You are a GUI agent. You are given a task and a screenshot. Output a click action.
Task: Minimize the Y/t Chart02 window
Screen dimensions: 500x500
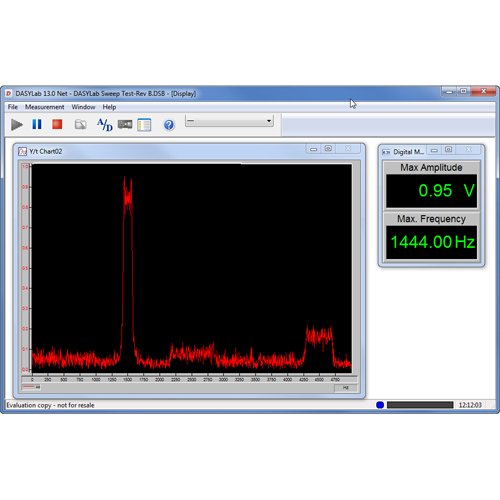click(313, 149)
